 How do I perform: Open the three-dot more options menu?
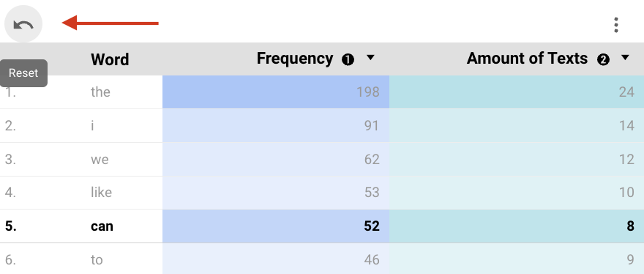(615, 25)
